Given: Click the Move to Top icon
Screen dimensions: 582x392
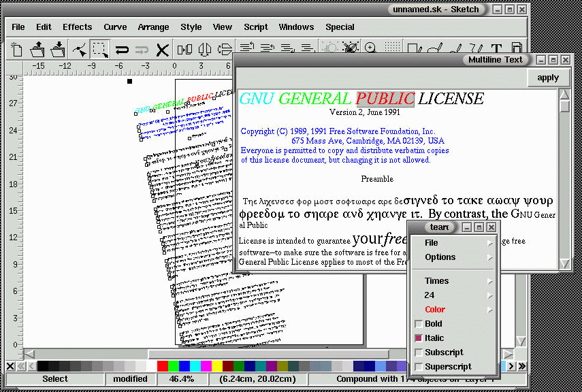Looking at the screenshot, I should tap(246, 48).
